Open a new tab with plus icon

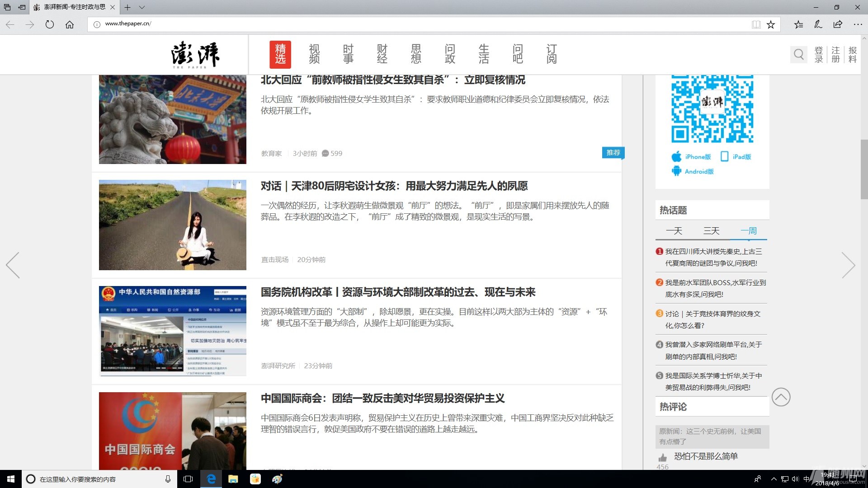pyautogui.click(x=128, y=7)
